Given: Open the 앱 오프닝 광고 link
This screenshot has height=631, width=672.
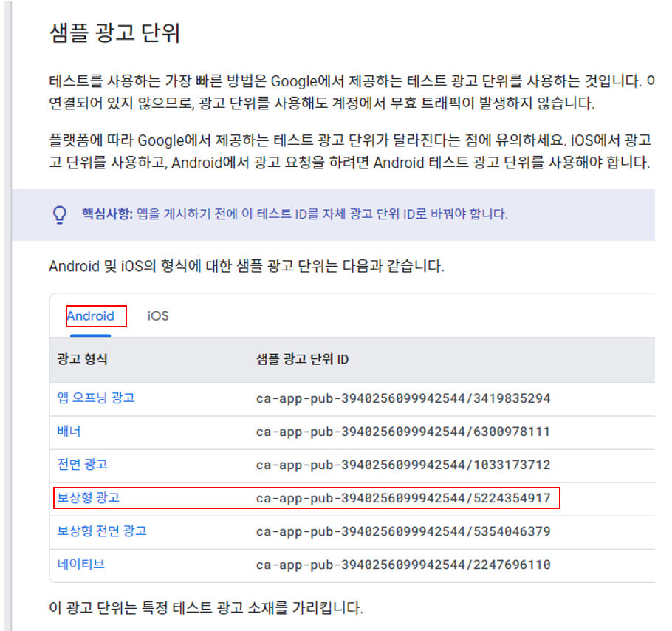Looking at the screenshot, I should coord(96,398).
